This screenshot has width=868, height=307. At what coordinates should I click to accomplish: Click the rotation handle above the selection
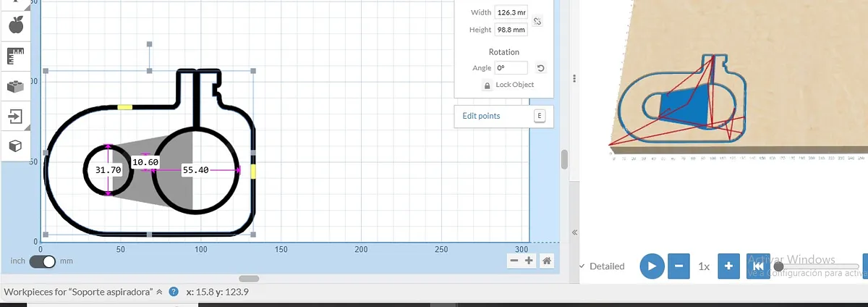150,44
